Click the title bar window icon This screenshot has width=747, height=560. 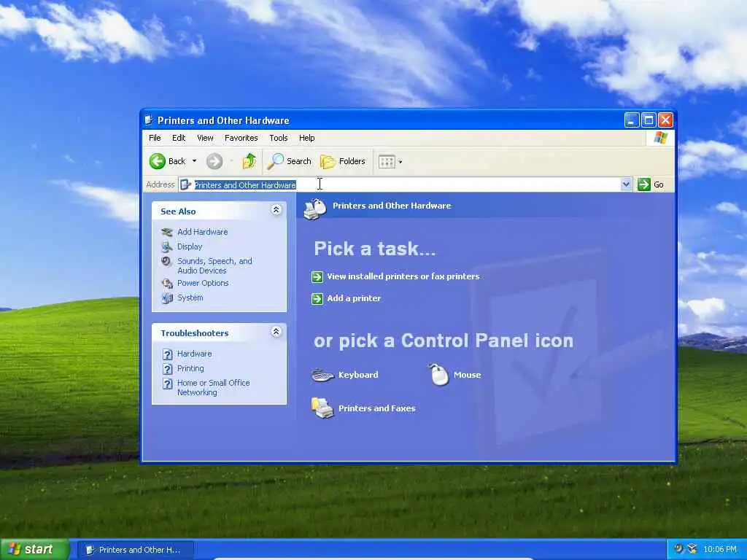pyautogui.click(x=149, y=120)
